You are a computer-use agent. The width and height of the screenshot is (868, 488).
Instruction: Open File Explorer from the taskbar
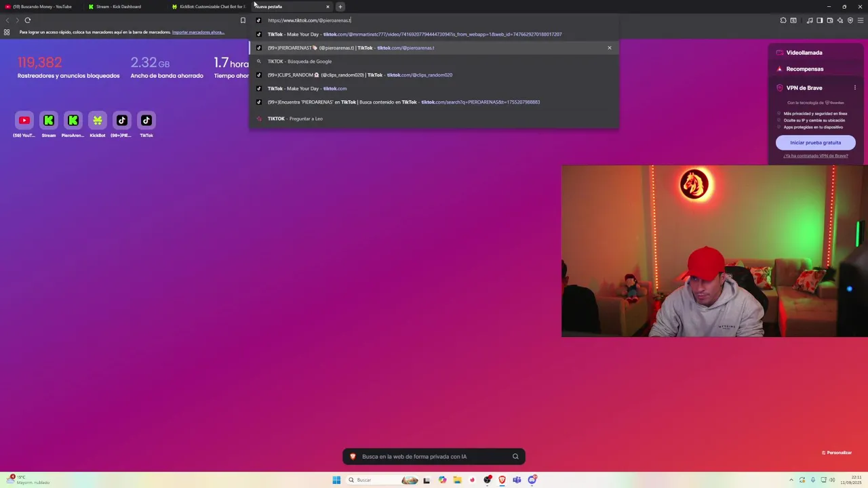tap(457, 480)
